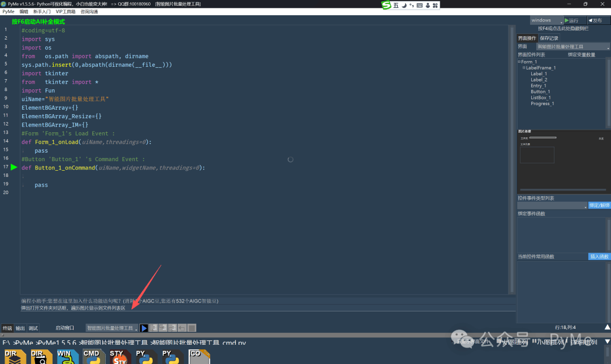This screenshot has height=364, width=611.
Task: Expand the 启动窗口 combo box
Action: (112, 328)
